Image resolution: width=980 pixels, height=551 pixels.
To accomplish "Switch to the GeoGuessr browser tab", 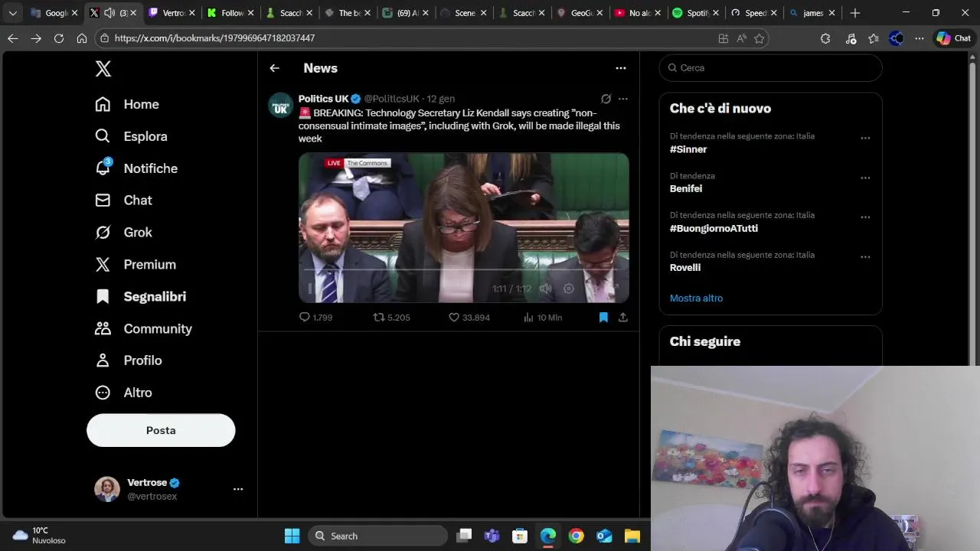I will (x=579, y=13).
